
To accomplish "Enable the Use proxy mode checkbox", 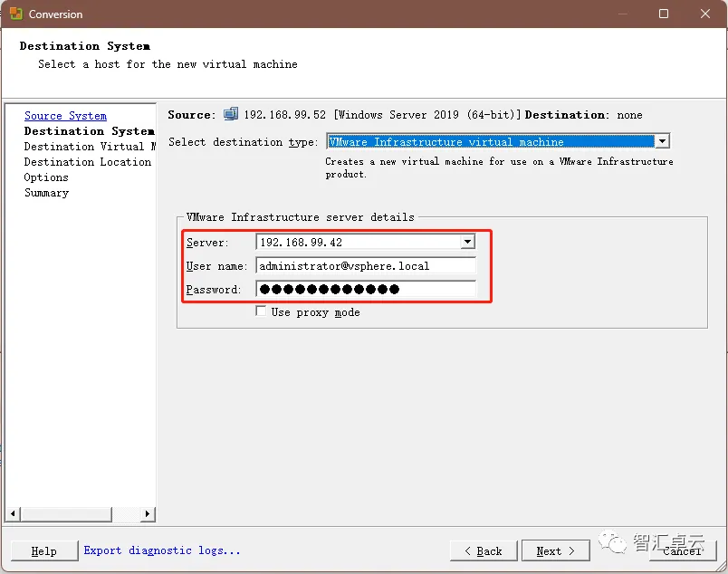I will tap(261, 311).
